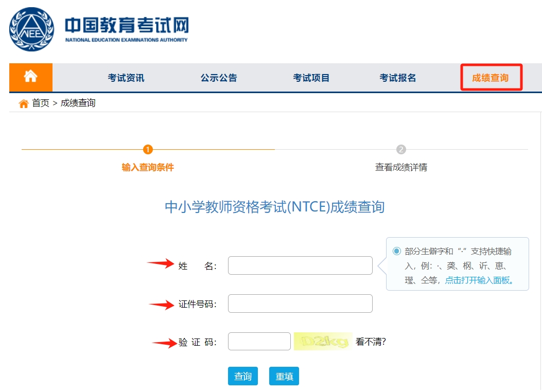Click inside the 证件号码 input field

click(x=300, y=304)
